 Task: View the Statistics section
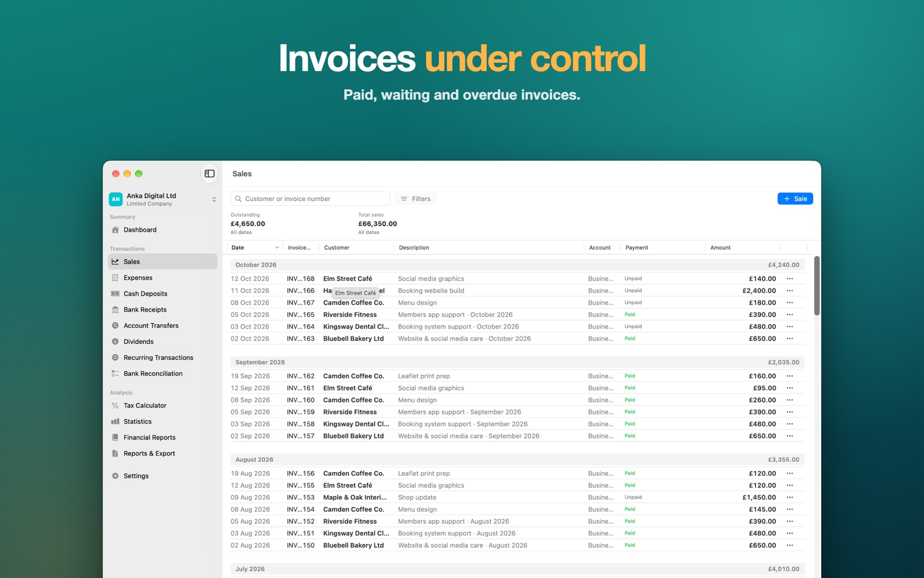[x=162, y=422]
